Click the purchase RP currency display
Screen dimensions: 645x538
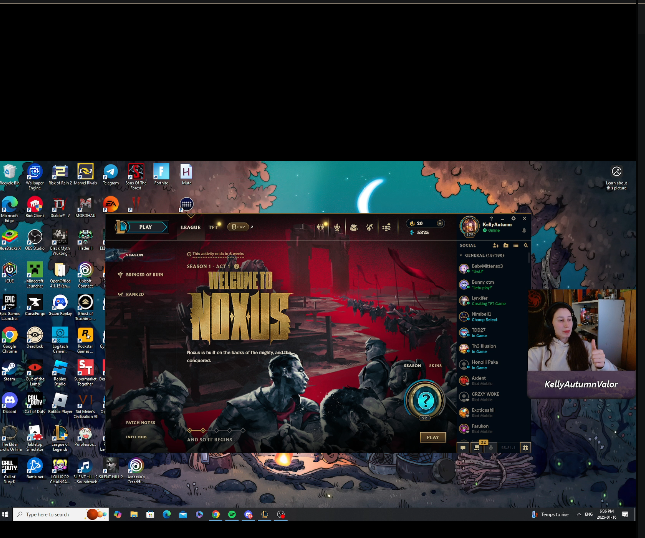click(425, 223)
